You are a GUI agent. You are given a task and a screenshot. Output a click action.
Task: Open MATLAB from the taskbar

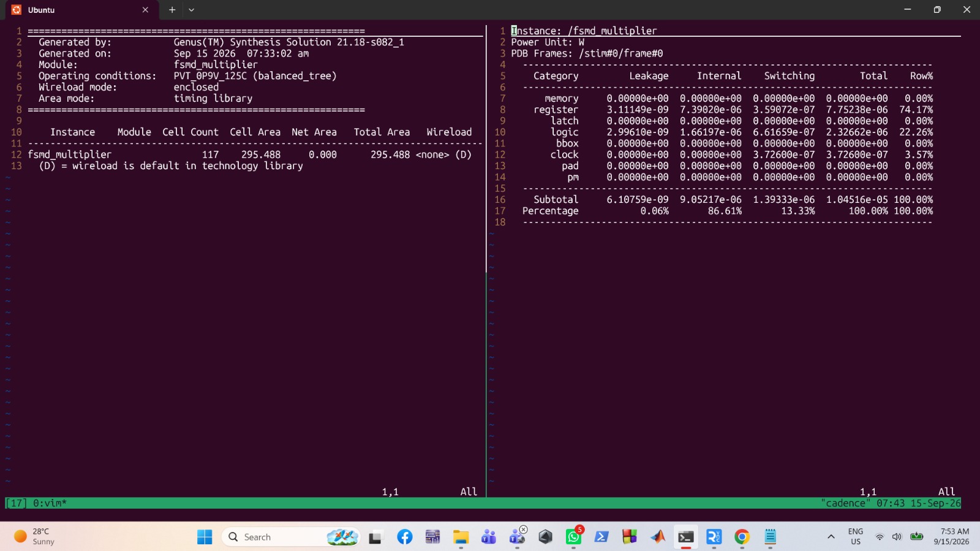click(658, 537)
